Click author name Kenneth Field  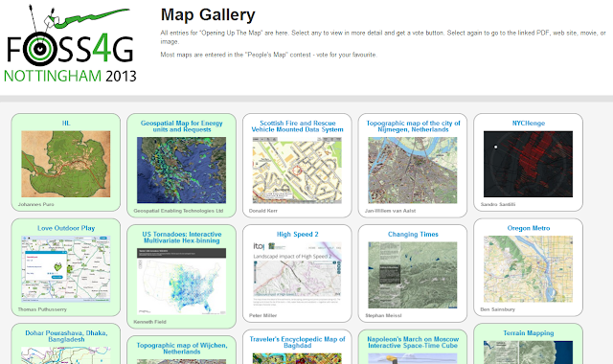point(149,322)
